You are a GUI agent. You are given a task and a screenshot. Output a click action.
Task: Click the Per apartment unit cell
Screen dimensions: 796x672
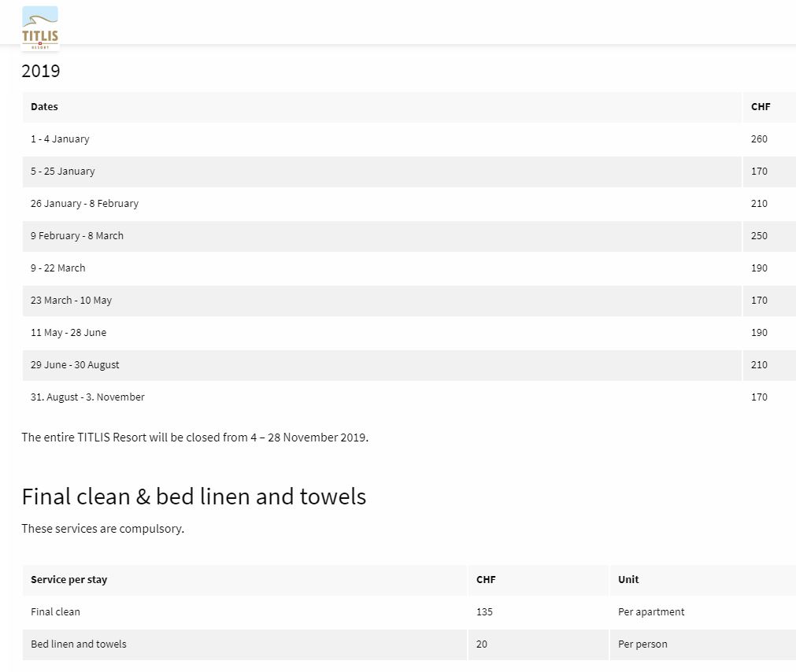[x=651, y=612]
